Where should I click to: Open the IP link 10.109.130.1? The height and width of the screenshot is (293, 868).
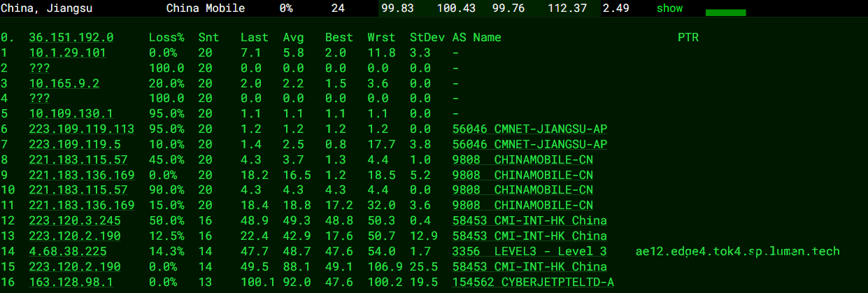[x=71, y=114]
